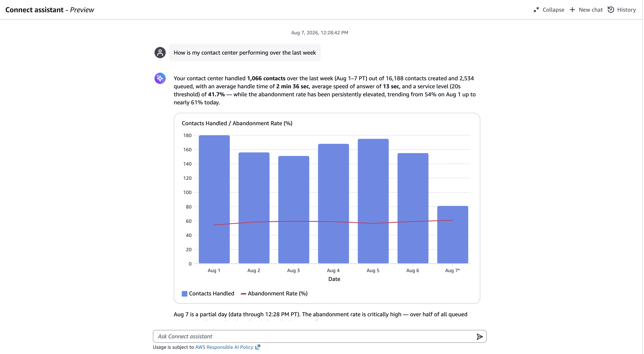The width and height of the screenshot is (644, 354).
Task: Select the Abandonment Rate (%) legend label
Action: tap(277, 294)
